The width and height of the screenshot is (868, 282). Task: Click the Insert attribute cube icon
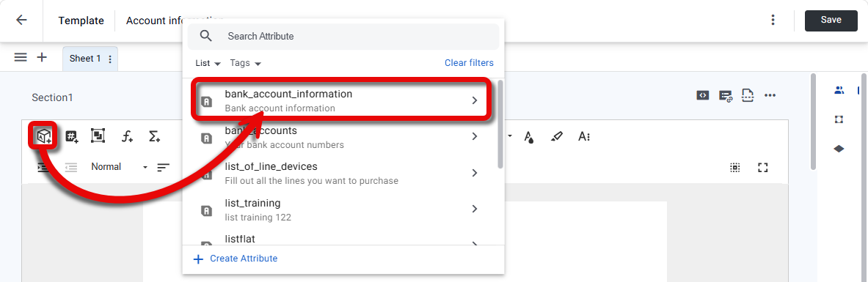44,136
